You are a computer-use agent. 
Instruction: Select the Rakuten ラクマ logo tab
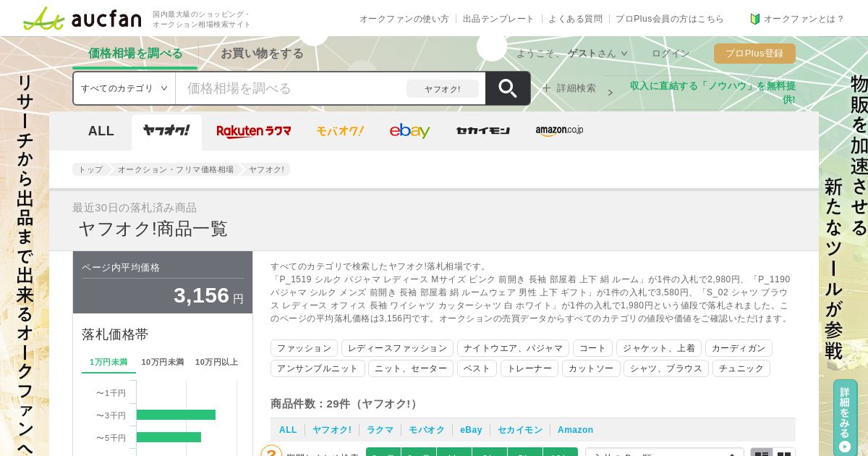[x=254, y=131]
